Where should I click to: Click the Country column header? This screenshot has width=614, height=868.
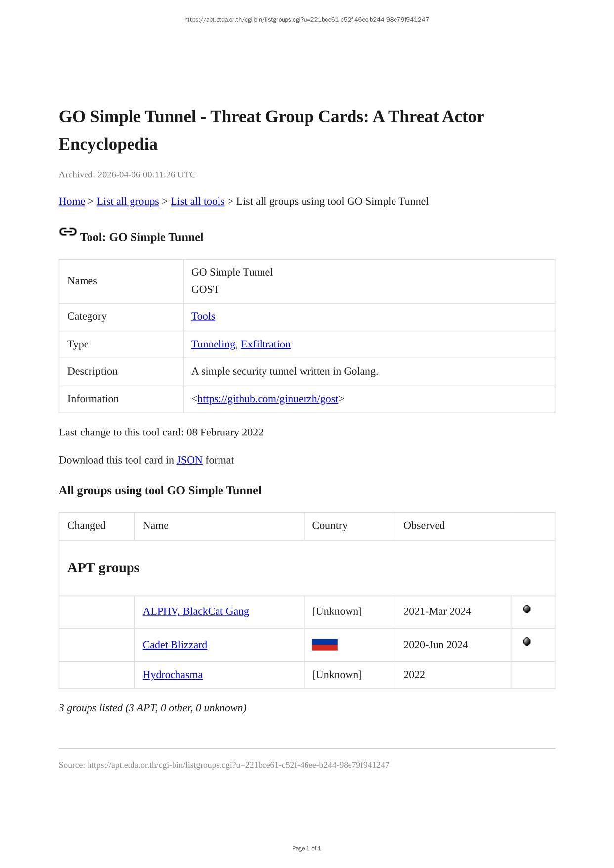tap(330, 525)
